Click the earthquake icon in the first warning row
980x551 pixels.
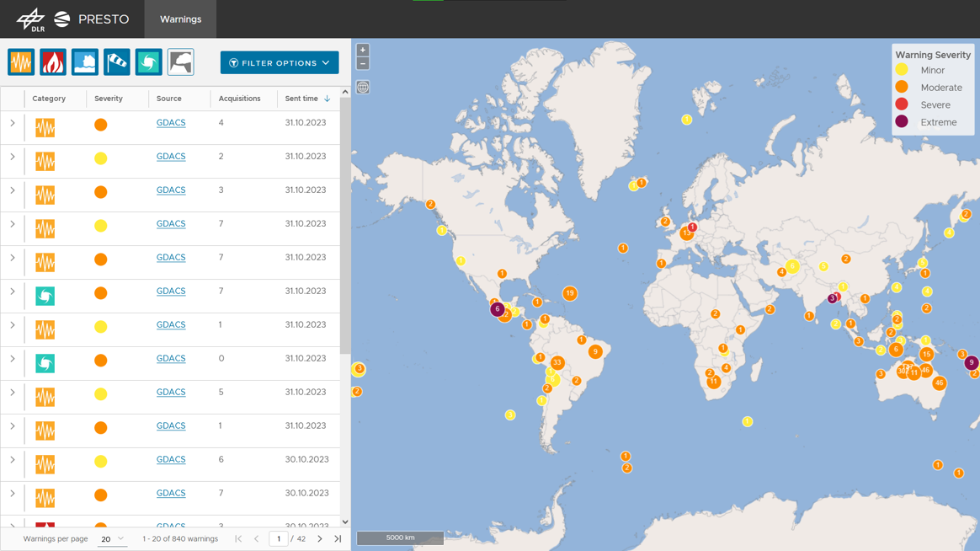pyautogui.click(x=45, y=127)
